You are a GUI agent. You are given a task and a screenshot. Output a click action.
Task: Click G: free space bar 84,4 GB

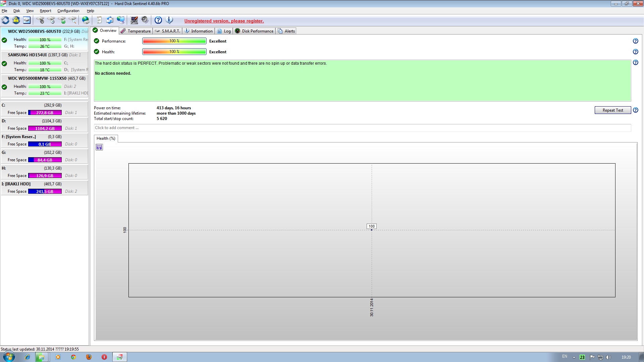click(x=45, y=160)
